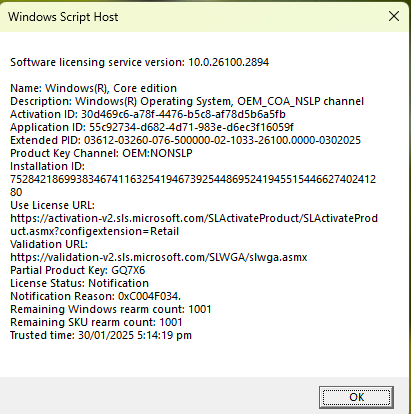This screenshot has width=411, height=414.
Task: Click the Remaining SKU rearm count line
Action: (96, 322)
